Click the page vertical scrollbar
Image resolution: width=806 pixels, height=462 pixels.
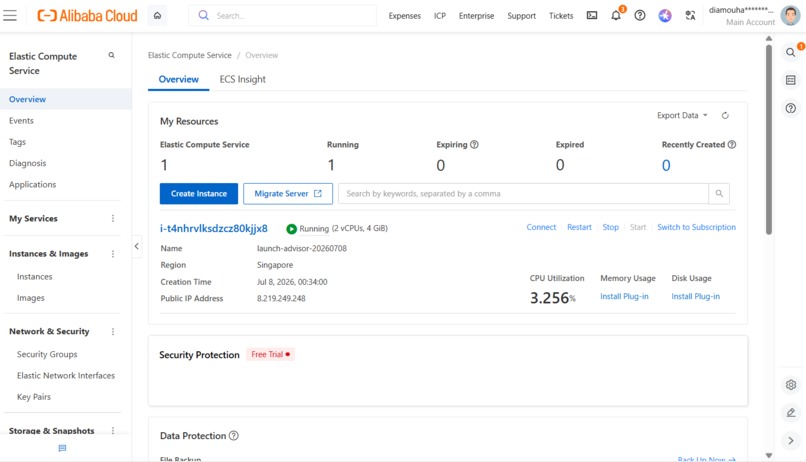coord(768,140)
